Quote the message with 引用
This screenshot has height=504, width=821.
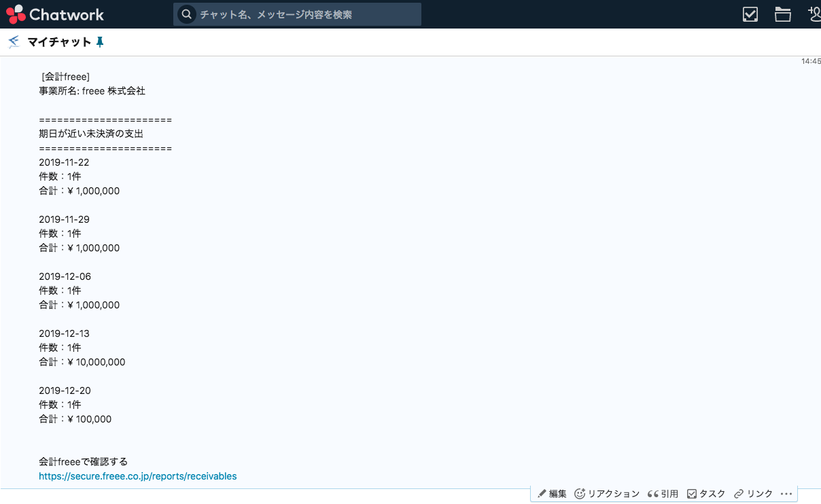(663, 494)
